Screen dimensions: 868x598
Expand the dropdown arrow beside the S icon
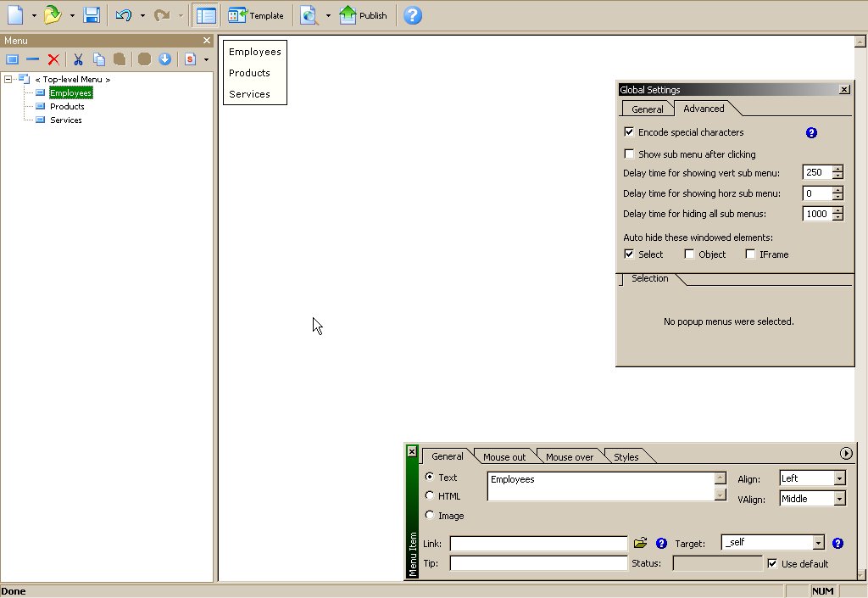[207, 59]
